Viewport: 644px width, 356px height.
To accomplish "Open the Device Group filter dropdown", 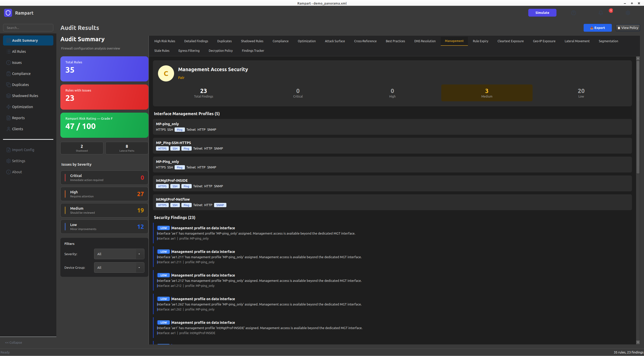I will tap(119, 268).
